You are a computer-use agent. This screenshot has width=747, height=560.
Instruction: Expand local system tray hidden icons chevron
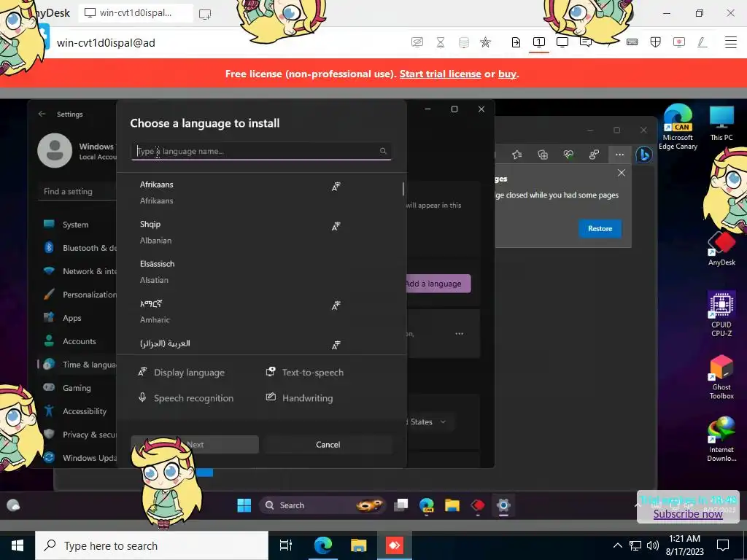[617, 545]
